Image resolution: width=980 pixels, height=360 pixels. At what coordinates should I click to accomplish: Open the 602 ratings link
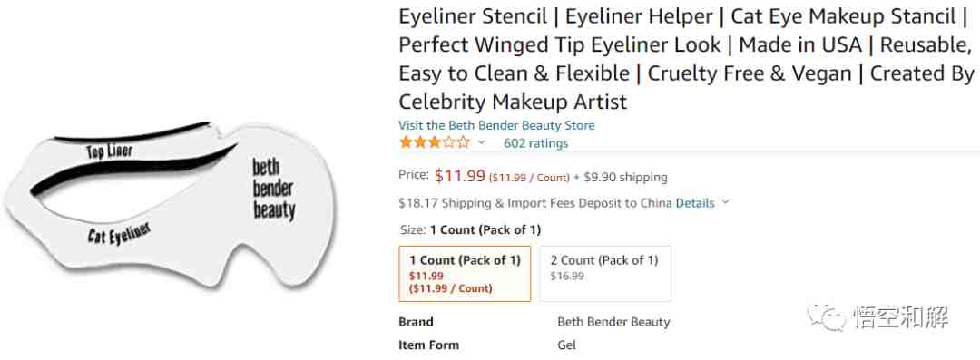535,143
